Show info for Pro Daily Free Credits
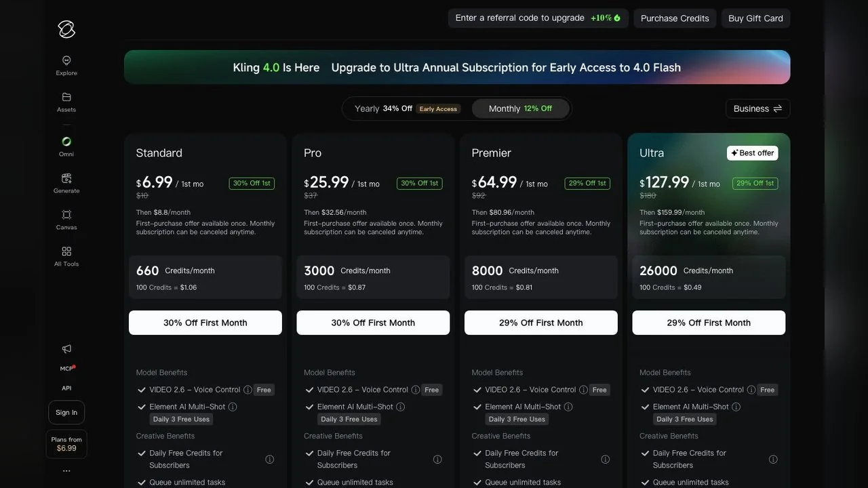Viewport: 868px width, 488px height. pos(437,460)
